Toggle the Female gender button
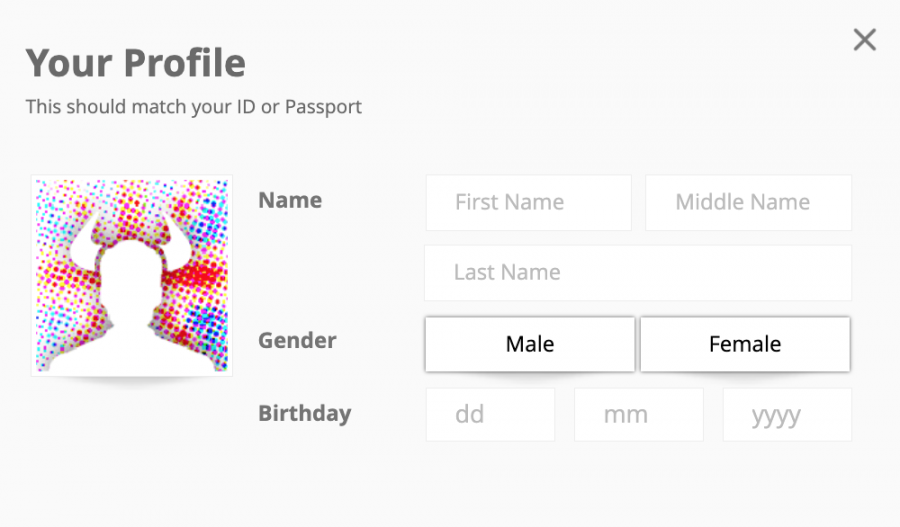900x527 pixels. point(745,344)
